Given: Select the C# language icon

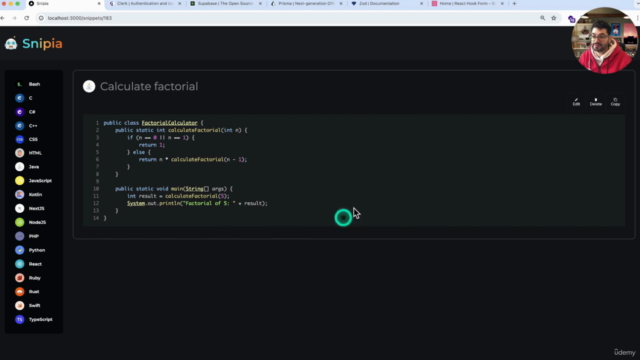Looking at the screenshot, I should tap(20, 112).
